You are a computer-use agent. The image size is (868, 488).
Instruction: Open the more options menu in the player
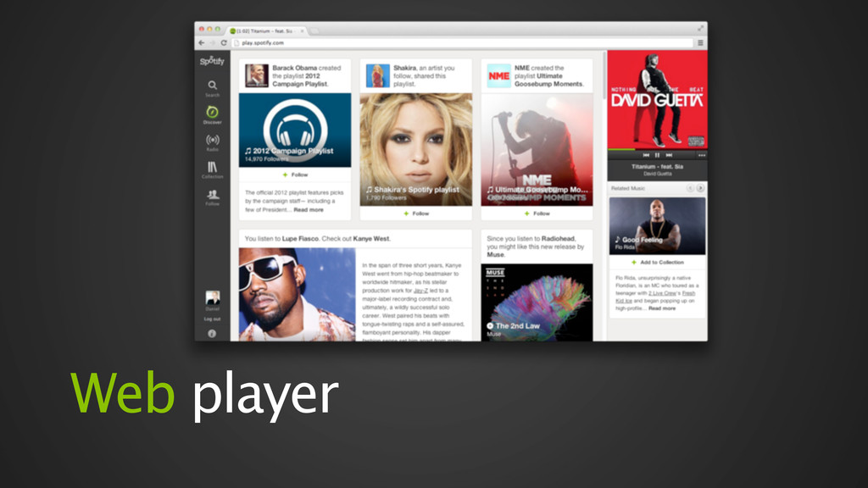tap(702, 157)
